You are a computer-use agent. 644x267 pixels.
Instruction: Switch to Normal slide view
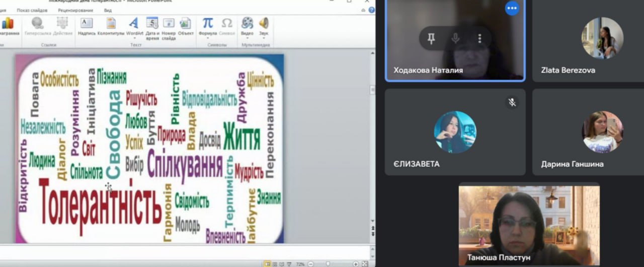click(x=268, y=263)
